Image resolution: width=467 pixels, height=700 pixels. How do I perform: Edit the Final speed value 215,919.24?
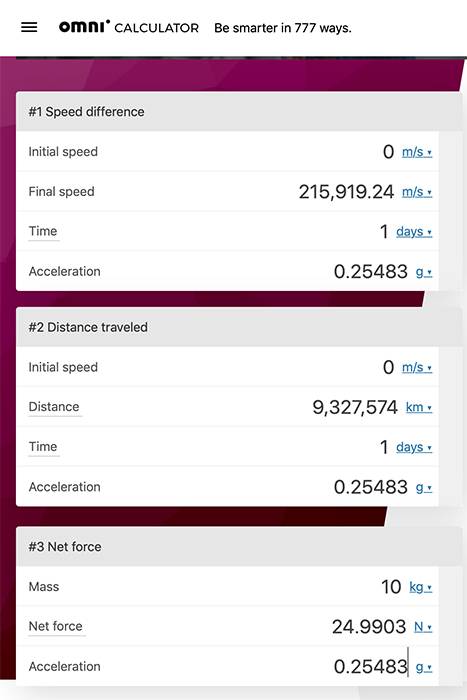pyautogui.click(x=346, y=192)
